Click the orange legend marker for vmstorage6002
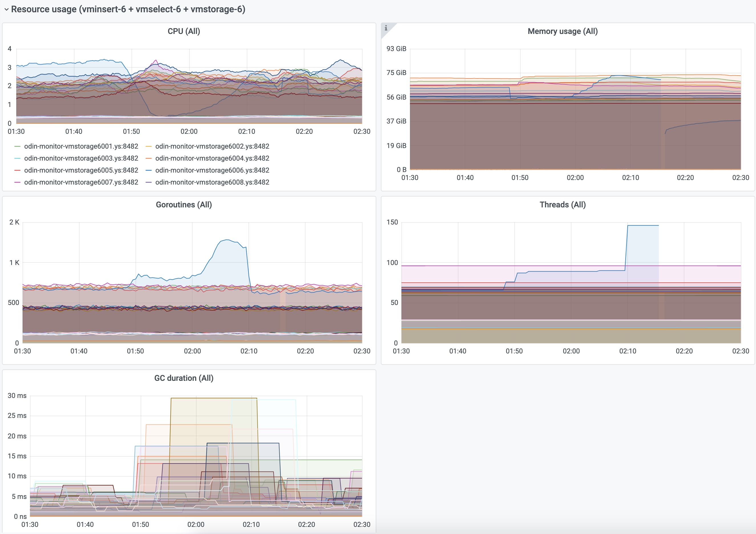 pos(149,146)
